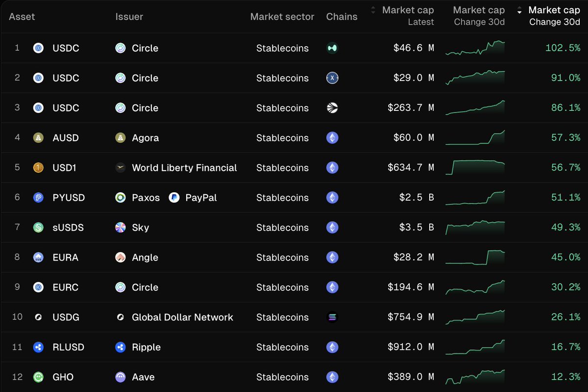Click the World Liberty Financial issuer icon
588x392 pixels.
[x=121, y=167]
